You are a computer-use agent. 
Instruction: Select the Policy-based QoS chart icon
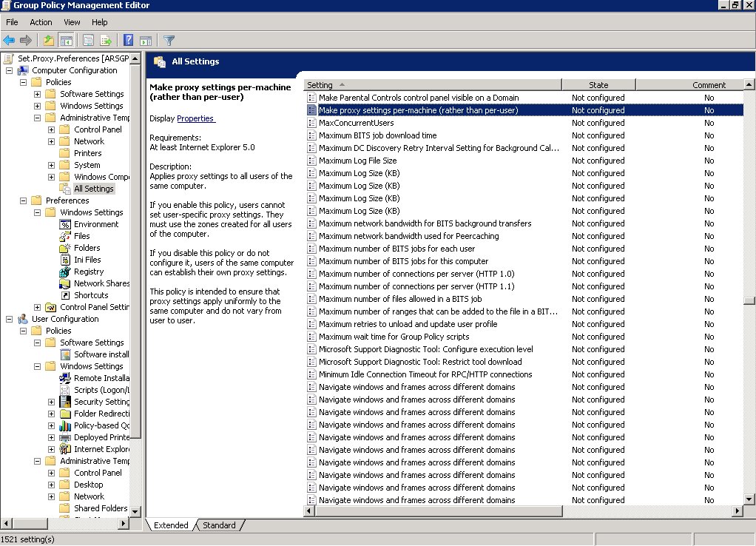(x=65, y=425)
